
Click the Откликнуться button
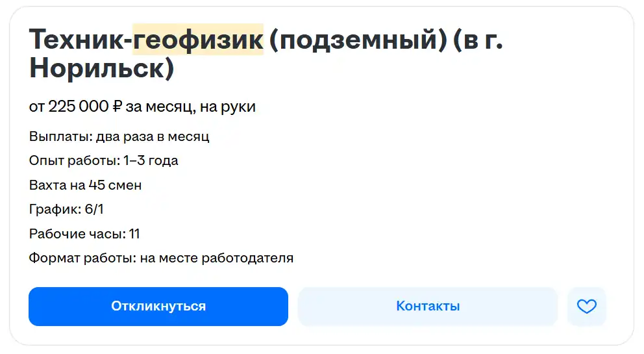tap(158, 307)
